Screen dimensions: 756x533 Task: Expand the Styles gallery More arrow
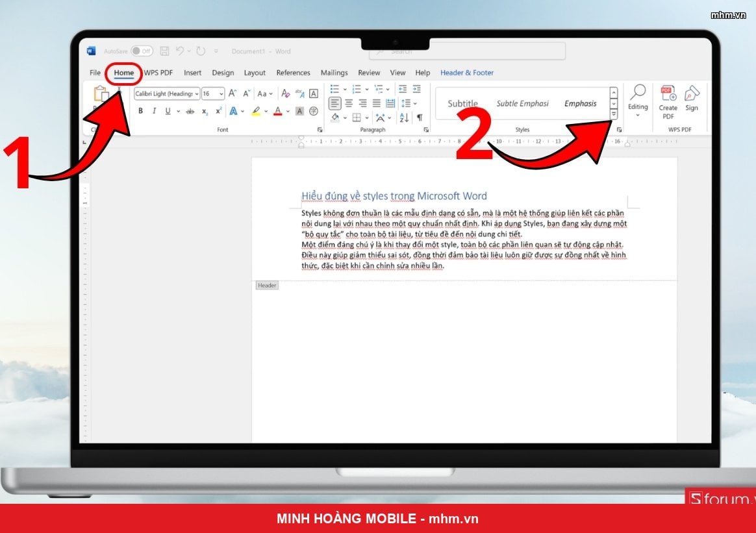[x=613, y=114]
